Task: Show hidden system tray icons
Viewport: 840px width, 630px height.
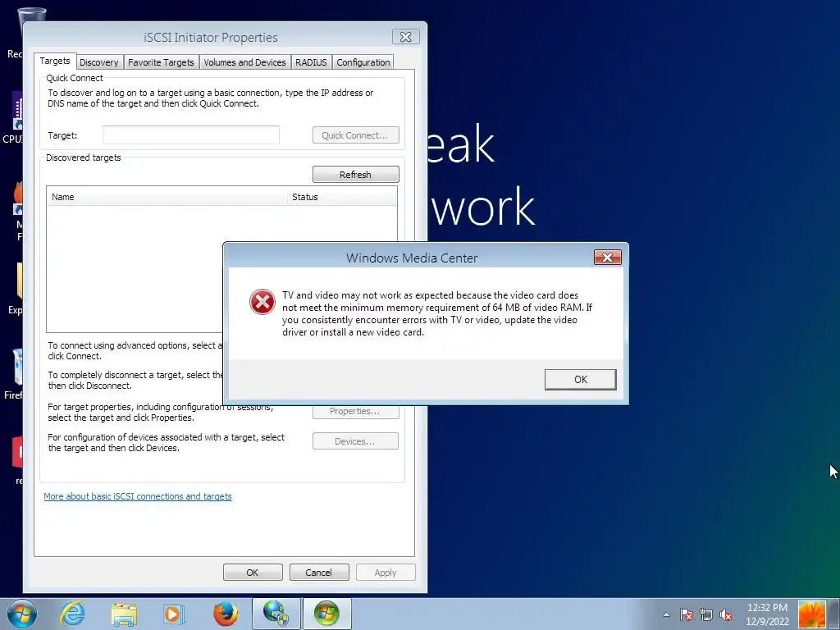Action: (666, 614)
